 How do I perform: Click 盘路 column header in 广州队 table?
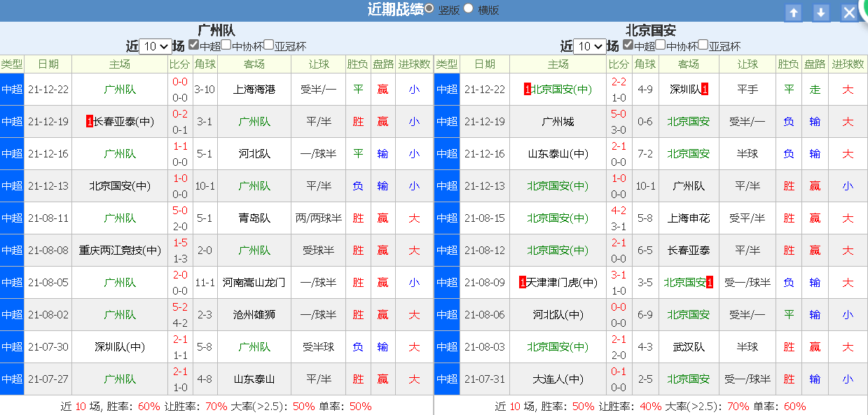[383, 64]
